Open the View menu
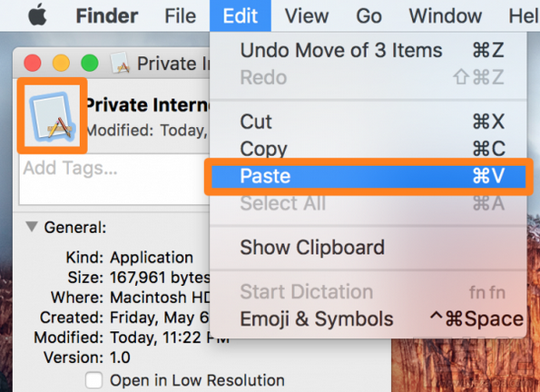 [x=307, y=15]
